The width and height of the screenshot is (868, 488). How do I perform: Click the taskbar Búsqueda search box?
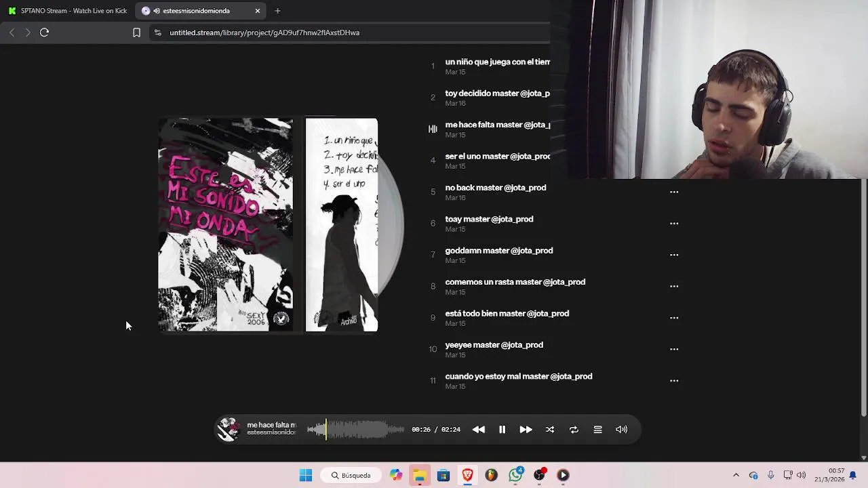point(351,475)
